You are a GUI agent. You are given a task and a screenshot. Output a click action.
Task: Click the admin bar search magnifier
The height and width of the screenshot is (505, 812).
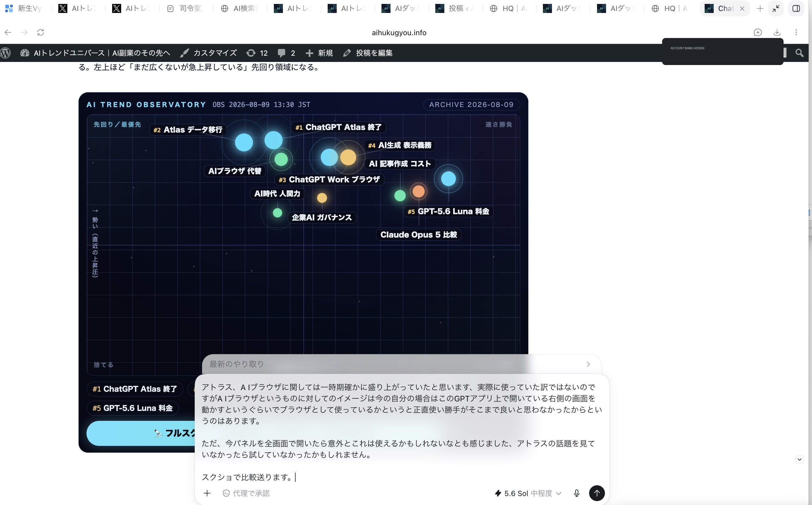point(799,53)
